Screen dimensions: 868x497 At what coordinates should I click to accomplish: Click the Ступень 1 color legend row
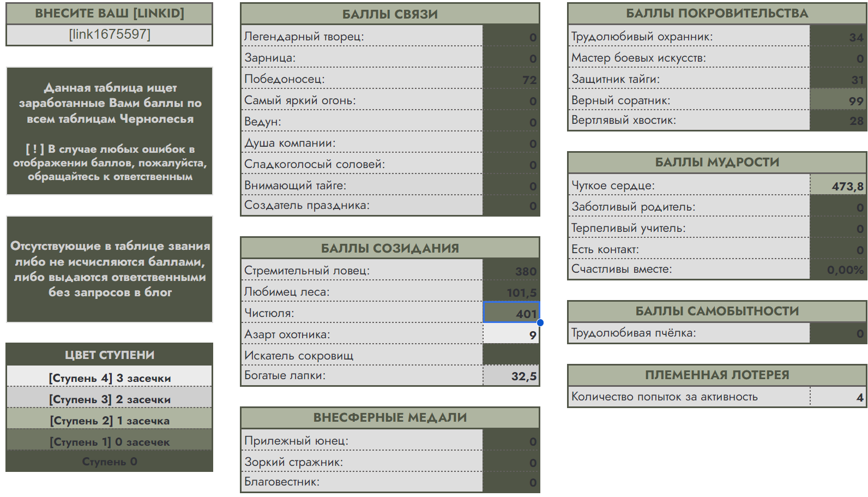[109, 441]
